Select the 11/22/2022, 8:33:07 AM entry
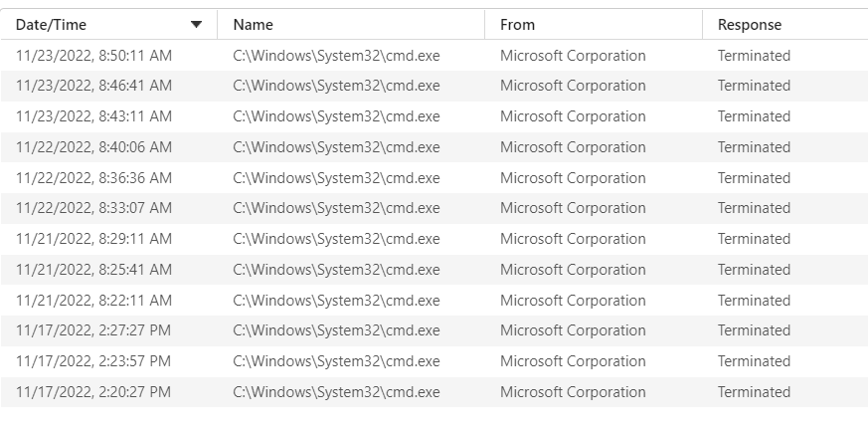Image resolution: width=868 pixels, height=432 pixels. point(434,208)
